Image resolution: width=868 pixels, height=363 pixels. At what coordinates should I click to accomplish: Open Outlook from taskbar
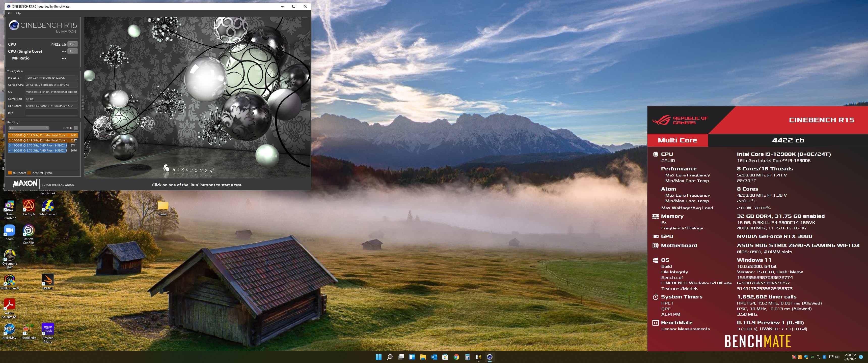[x=434, y=357]
